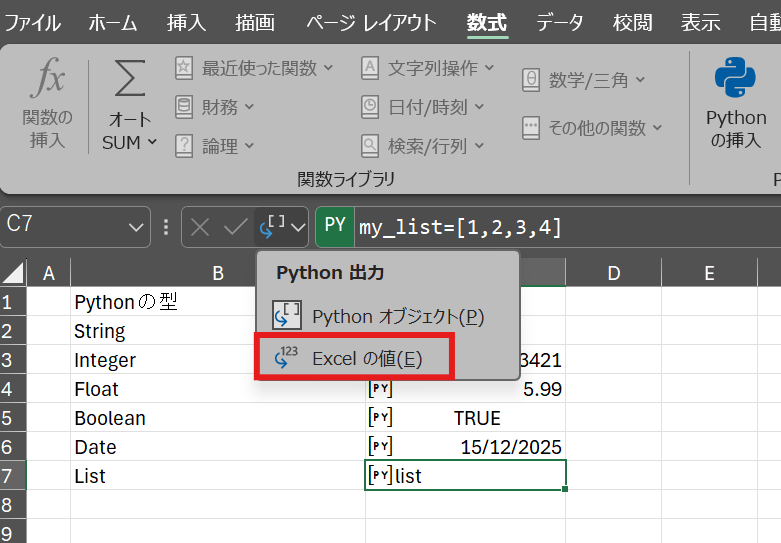This screenshot has height=543, width=781.
Task: Open the 文字列操作 functions dropdown
Action: [x=427, y=68]
